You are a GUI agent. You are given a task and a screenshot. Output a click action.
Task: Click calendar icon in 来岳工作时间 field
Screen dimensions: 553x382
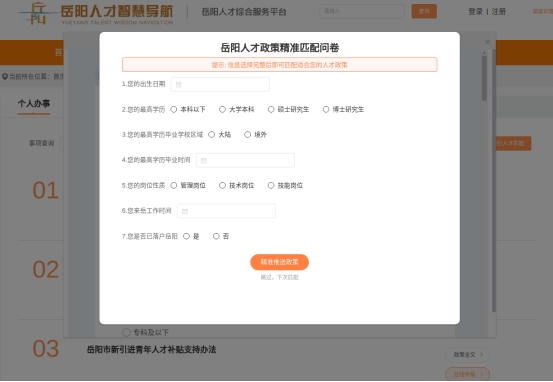coord(185,211)
